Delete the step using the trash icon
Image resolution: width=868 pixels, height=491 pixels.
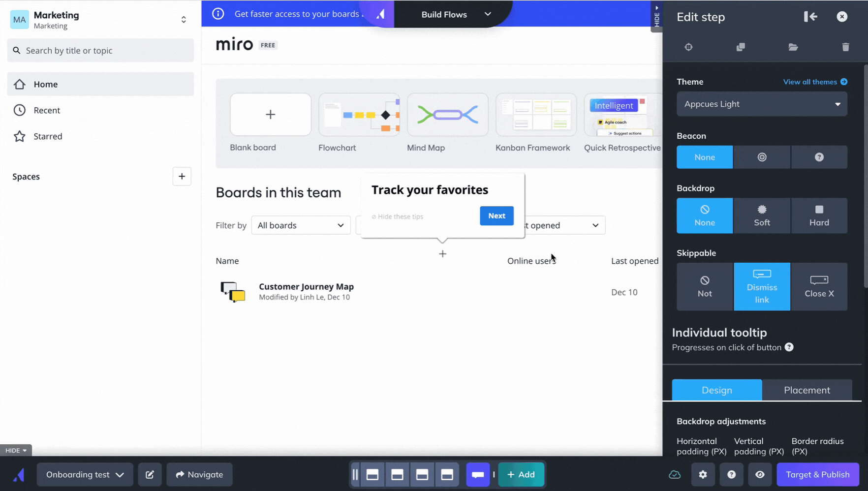pos(845,47)
